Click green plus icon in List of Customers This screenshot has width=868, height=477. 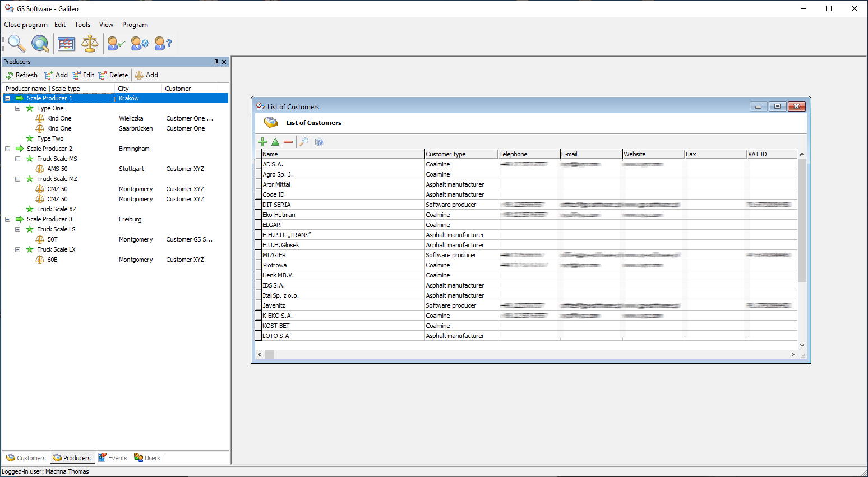pos(262,142)
